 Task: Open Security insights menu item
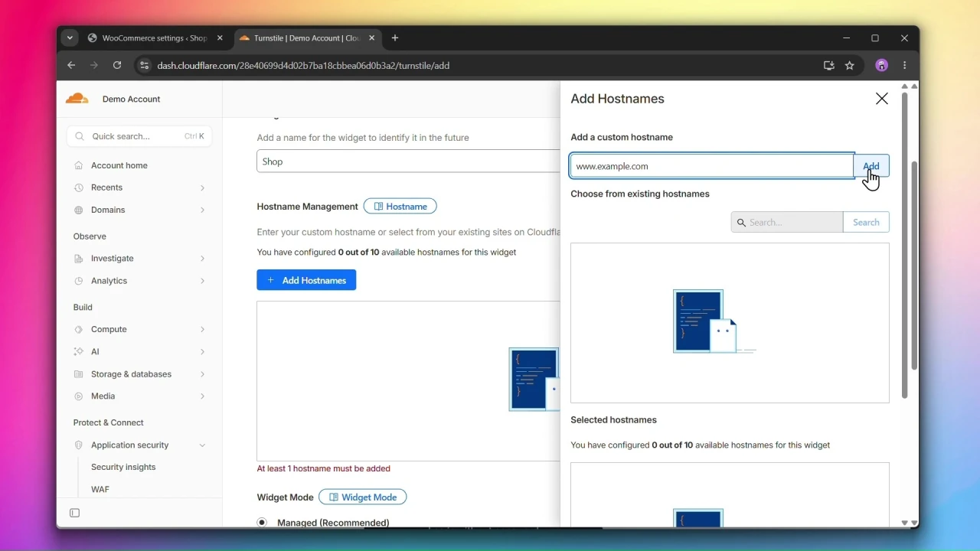[x=123, y=467]
